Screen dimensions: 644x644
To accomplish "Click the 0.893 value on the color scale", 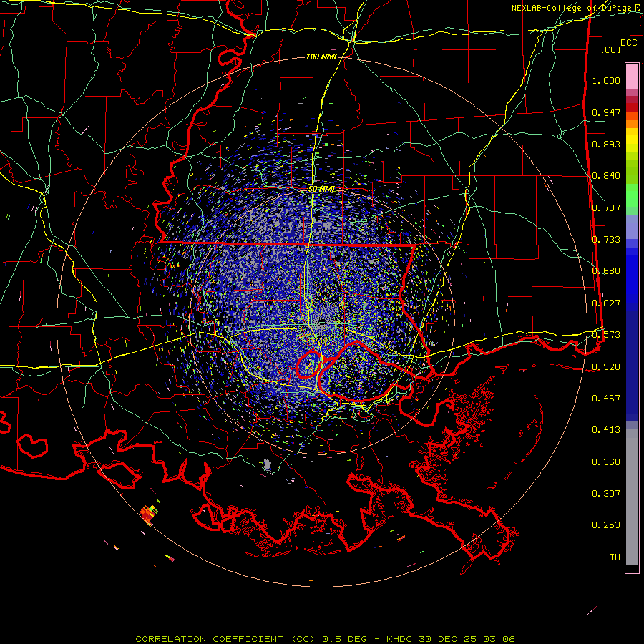I will click(606, 144).
